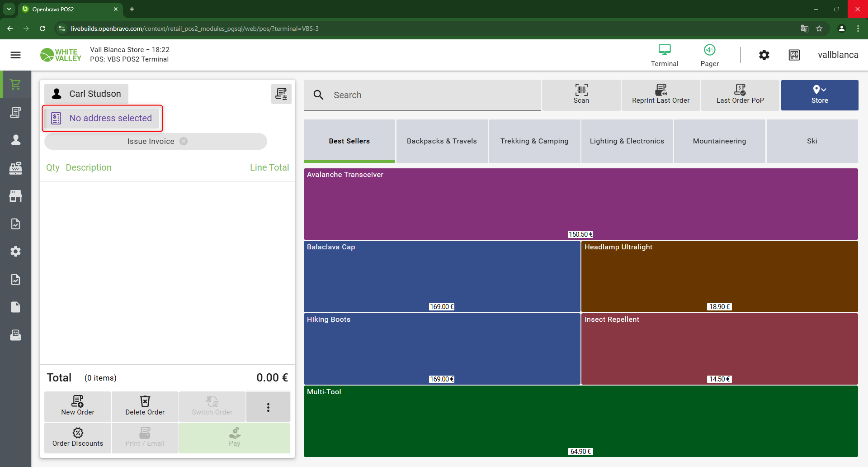Viewport: 868px width, 467px height.
Task: Remove the Issue Invoice option
Action: 184,141
